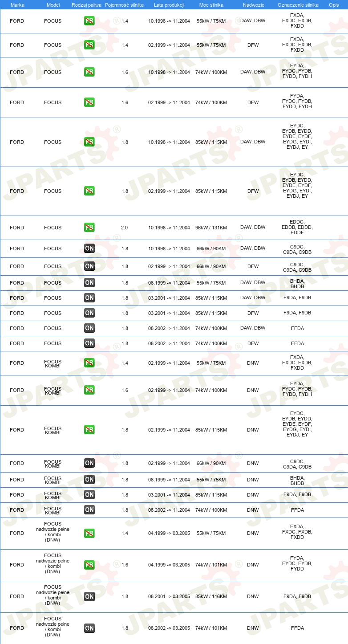Click PB fuel icon in Focus 1.8 115KM DAW, DBW row
Viewport: 348px width, 644px height.
pyautogui.click(x=89, y=142)
